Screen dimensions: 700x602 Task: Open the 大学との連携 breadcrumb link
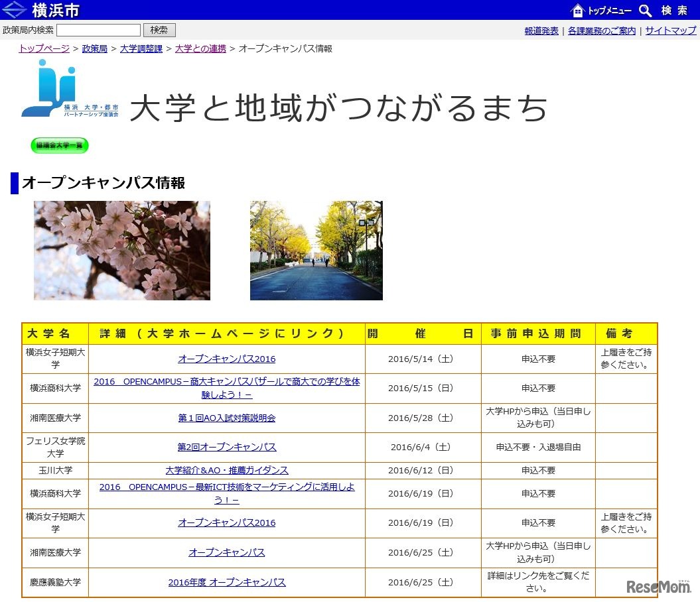pos(200,48)
